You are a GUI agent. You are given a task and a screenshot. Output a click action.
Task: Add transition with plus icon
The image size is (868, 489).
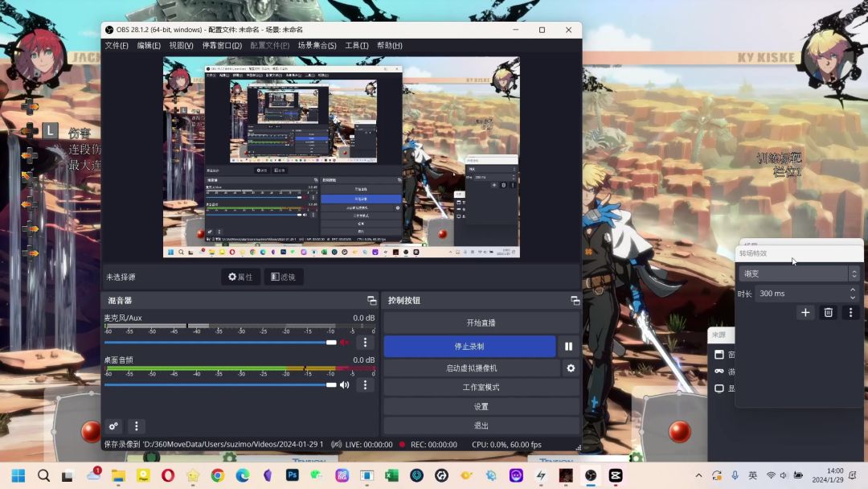(x=805, y=313)
